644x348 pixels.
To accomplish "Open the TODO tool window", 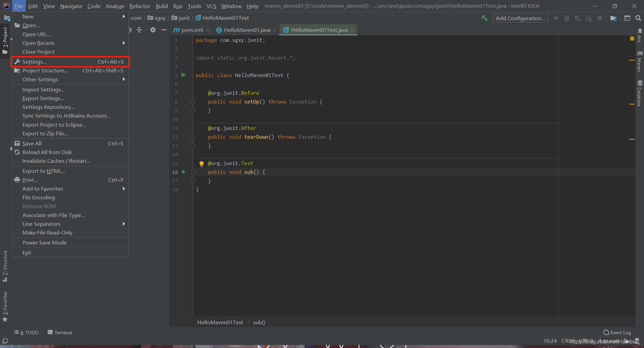I will click(x=26, y=332).
